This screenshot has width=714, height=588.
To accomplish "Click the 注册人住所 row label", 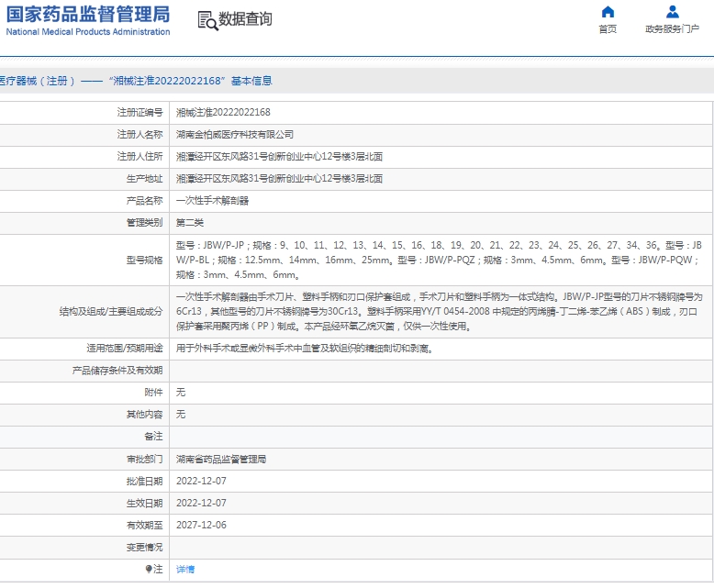I will [x=139, y=157].
